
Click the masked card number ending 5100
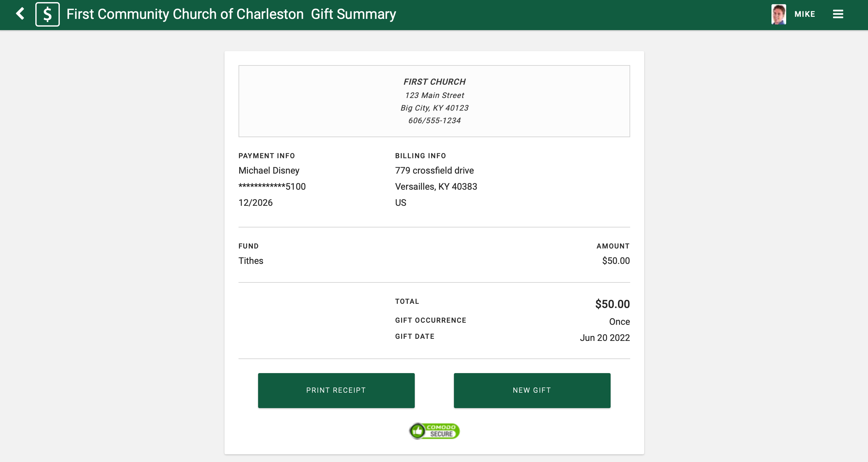point(272,187)
